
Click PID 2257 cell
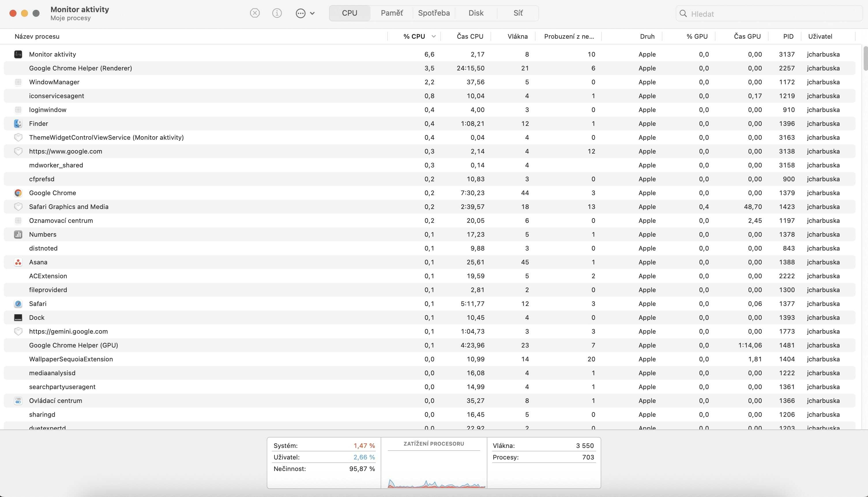787,68
